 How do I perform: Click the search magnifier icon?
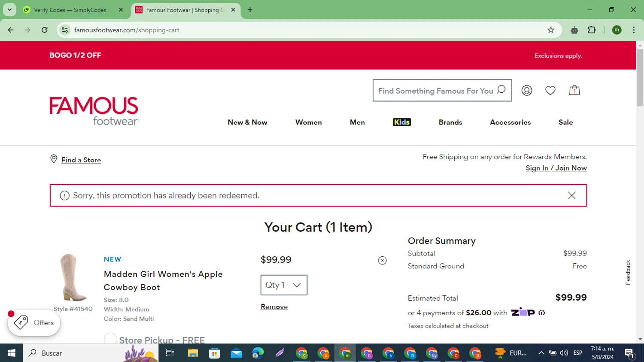501,89
